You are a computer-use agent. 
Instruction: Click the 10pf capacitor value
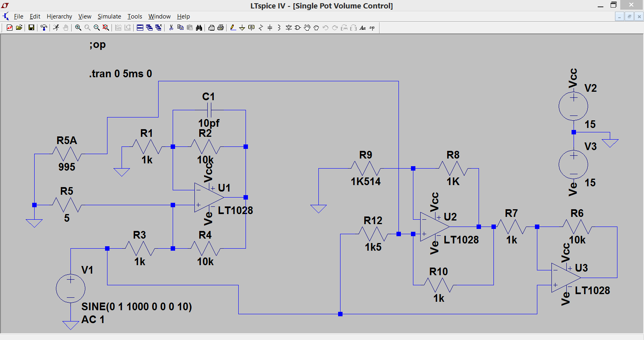(209, 123)
